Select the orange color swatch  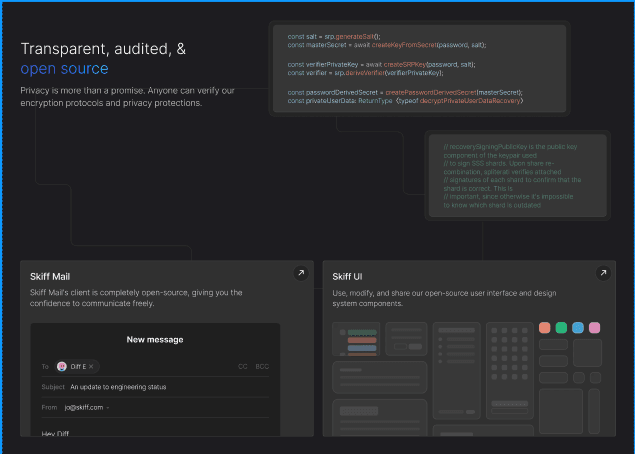544,328
